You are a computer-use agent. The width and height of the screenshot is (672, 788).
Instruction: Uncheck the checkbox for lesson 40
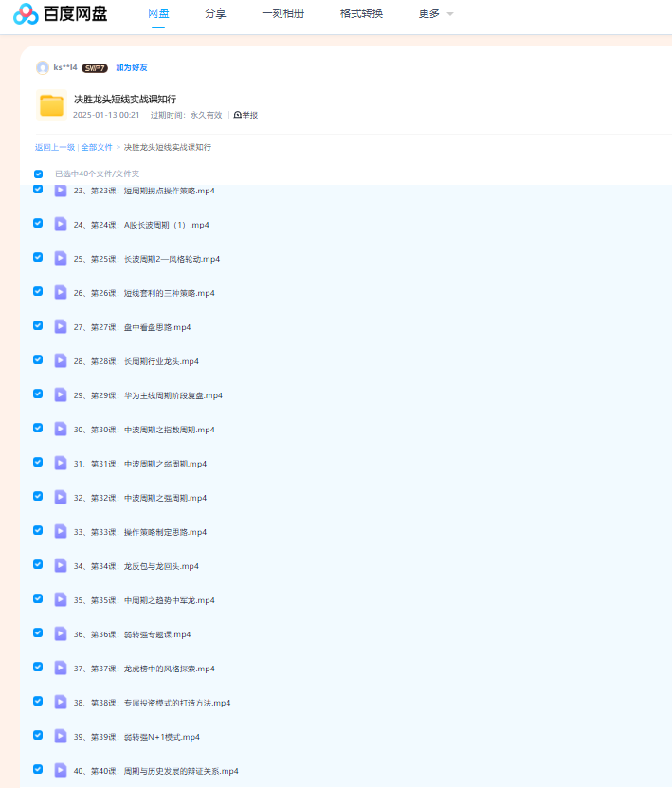point(38,770)
